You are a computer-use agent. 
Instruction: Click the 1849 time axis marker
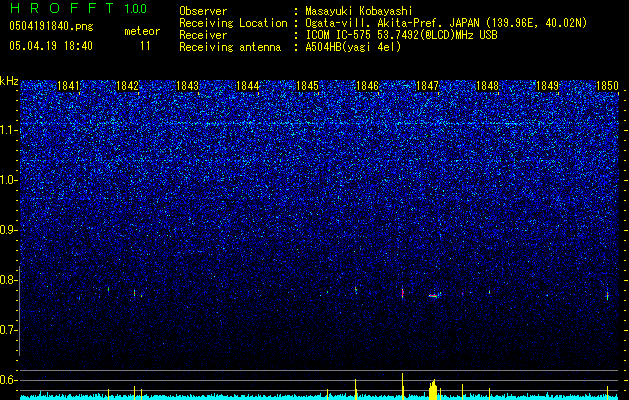[x=547, y=86]
